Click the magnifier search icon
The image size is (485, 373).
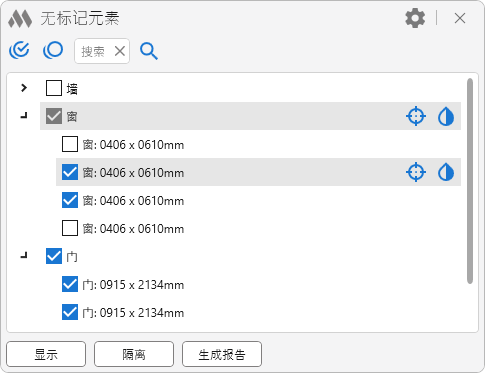[x=149, y=51]
